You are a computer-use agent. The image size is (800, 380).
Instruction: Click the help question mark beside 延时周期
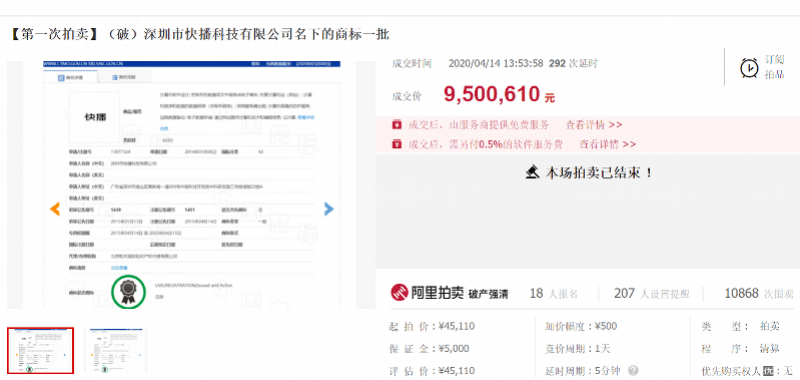click(633, 371)
